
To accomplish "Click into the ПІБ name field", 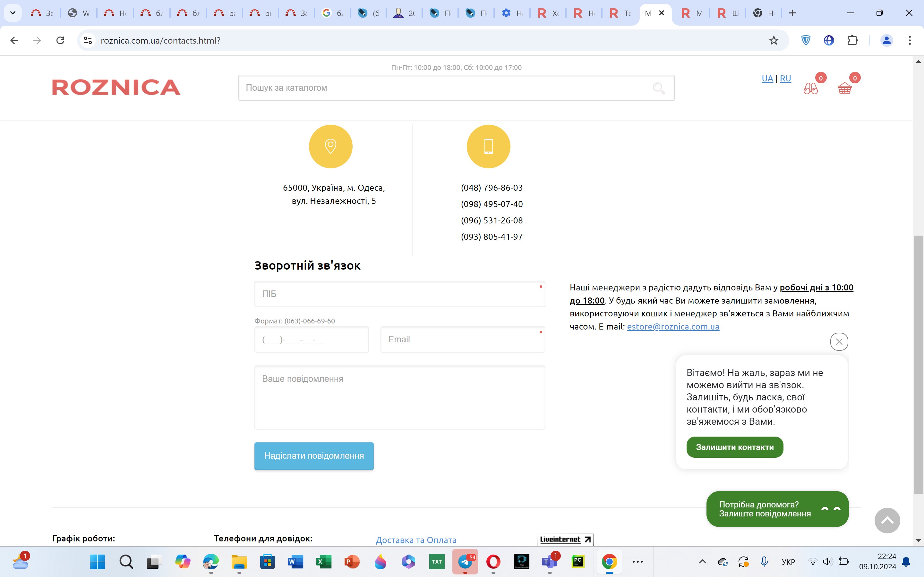I will click(x=399, y=294).
